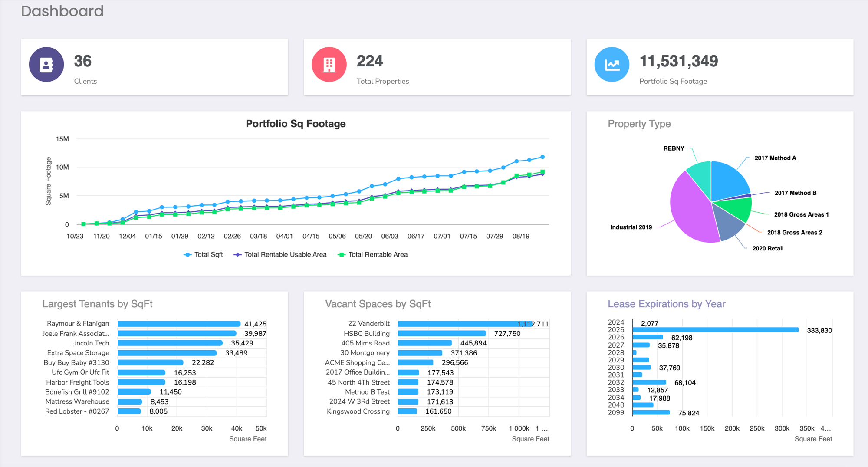Click the 2026 year label
The width and height of the screenshot is (868, 467).
(616, 337)
